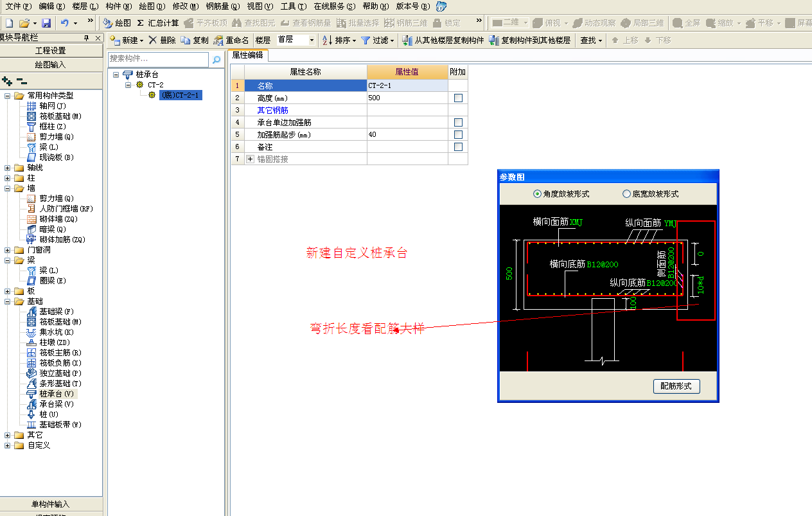
Task: Select 砌体墙(ZQ) item
Action: coord(53,219)
